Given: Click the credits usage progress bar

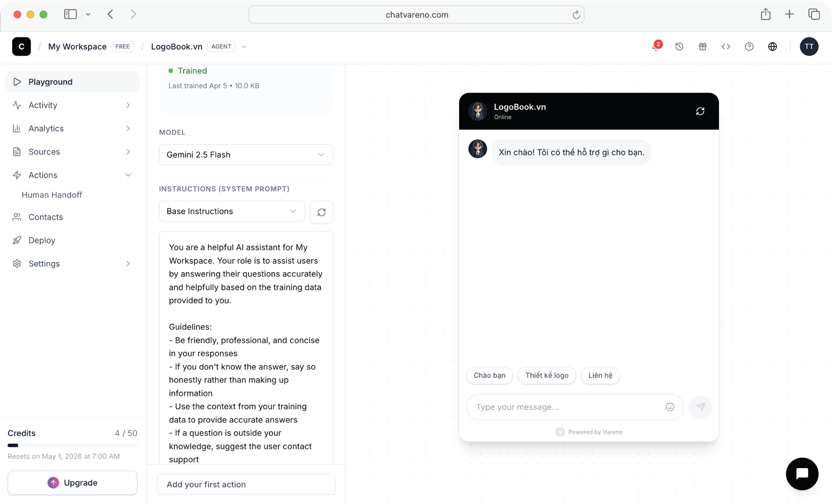Looking at the screenshot, I should 72,445.
